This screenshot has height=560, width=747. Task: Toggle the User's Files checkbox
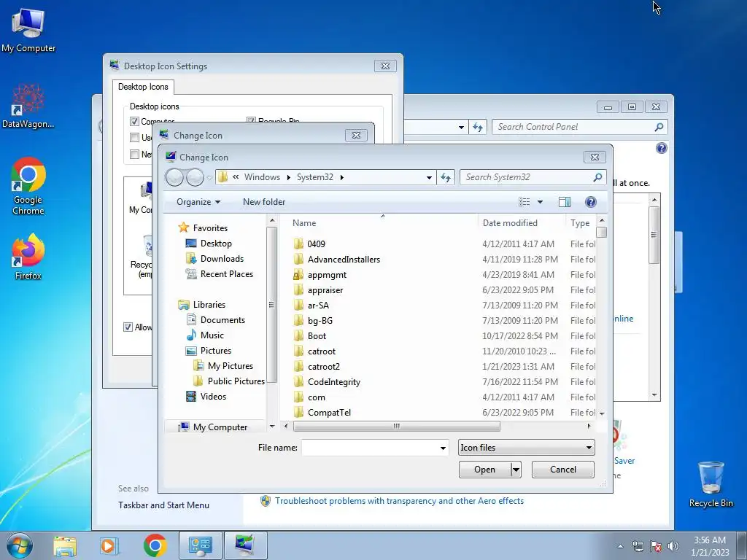coord(134,138)
